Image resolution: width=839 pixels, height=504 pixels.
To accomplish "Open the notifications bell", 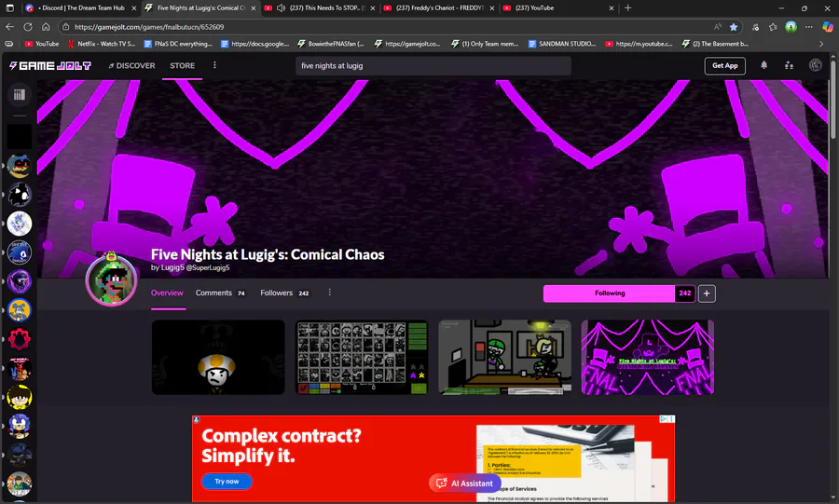I will coord(764,65).
